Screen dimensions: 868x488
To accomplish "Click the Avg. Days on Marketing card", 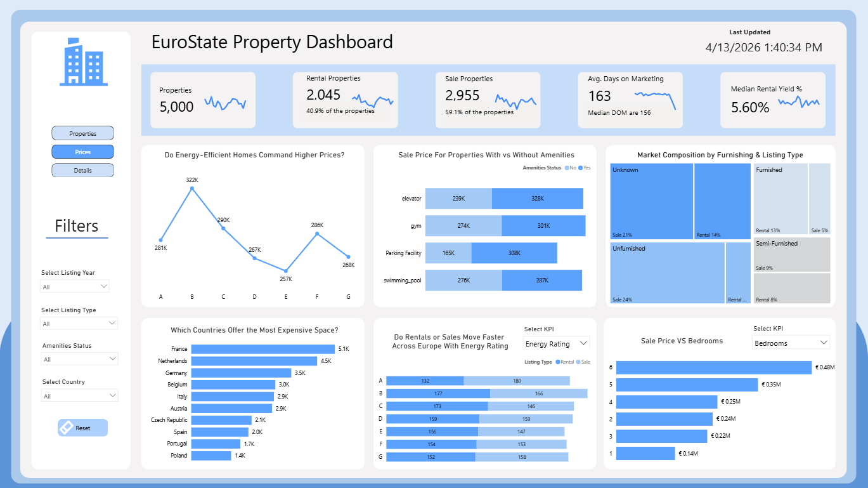I will point(631,100).
